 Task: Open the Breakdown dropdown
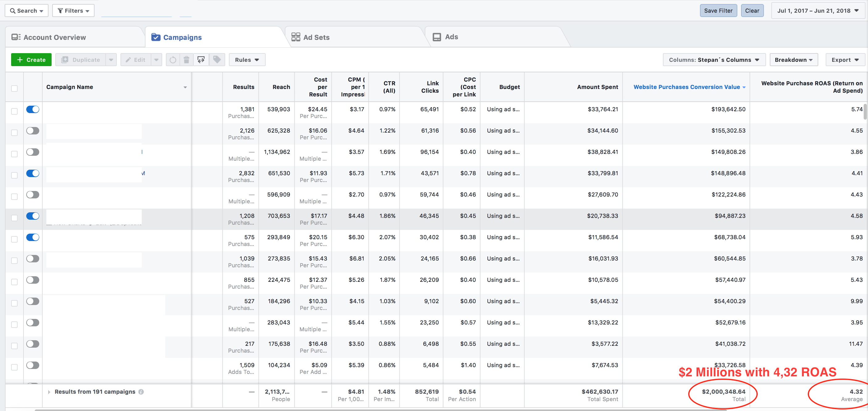click(793, 60)
